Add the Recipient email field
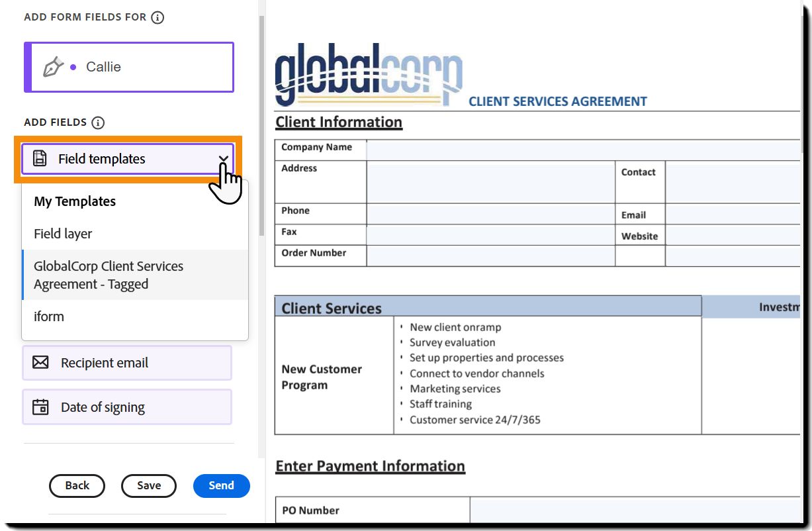The height and width of the screenshot is (531, 812). [127, 363]
